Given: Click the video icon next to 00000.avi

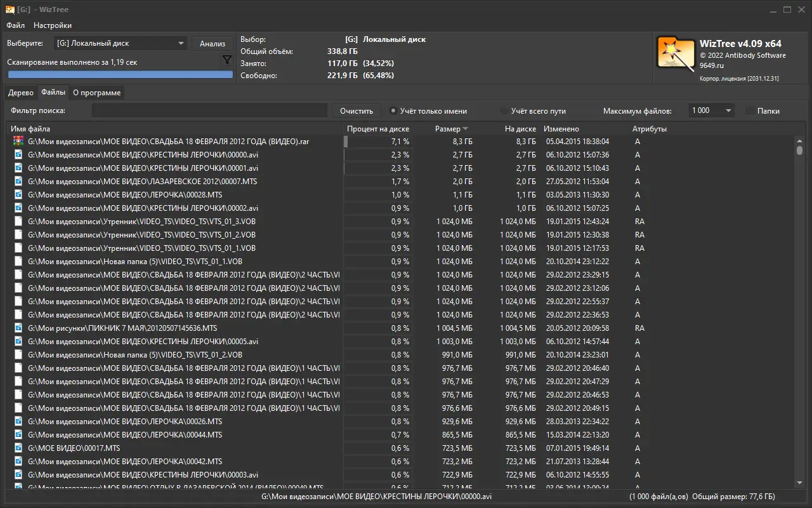Looking at the screenshot, I should point(18,155).
